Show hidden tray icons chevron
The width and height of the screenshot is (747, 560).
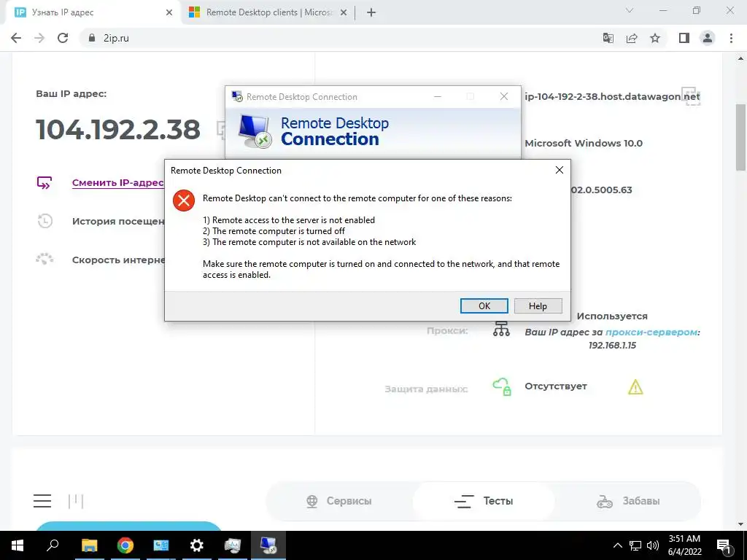[617, 545]
